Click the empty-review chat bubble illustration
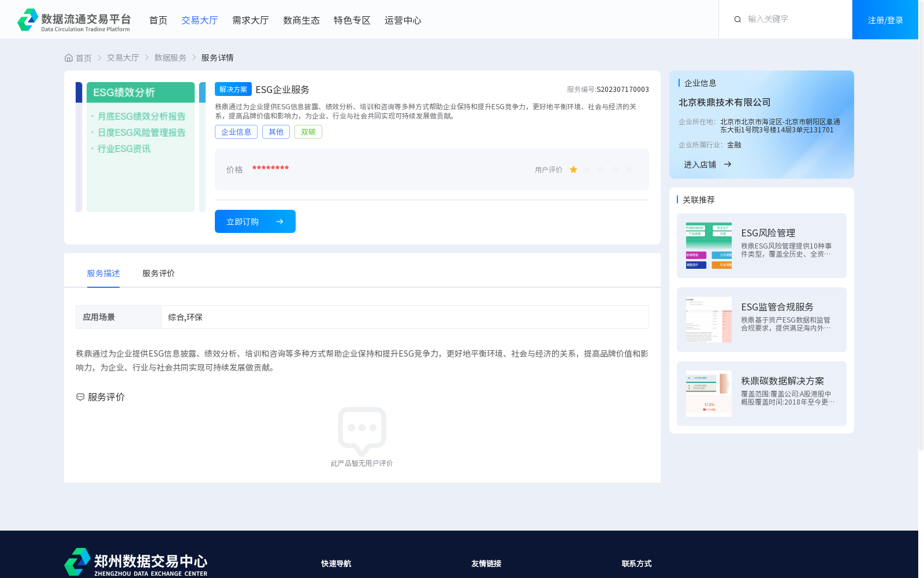This screenshot has width=924, height=578. (362, 431)
